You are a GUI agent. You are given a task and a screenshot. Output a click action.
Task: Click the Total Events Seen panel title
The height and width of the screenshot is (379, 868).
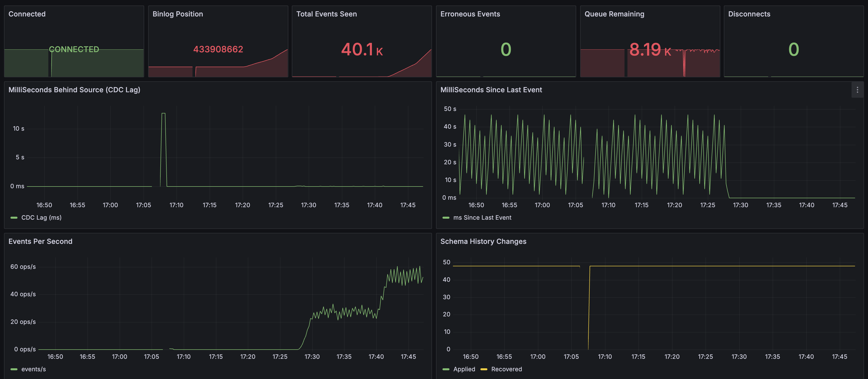coord(326,14)
